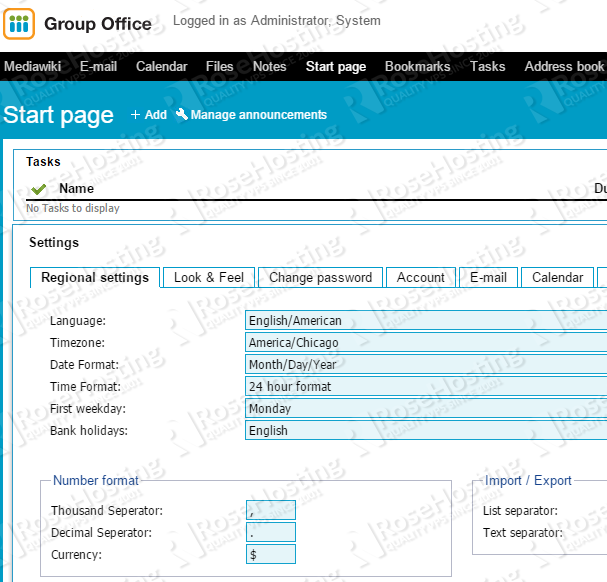Viewport: 607px width, 582px height.
Task: Switch to the Calendar settings tab
Action: [557, 278]
